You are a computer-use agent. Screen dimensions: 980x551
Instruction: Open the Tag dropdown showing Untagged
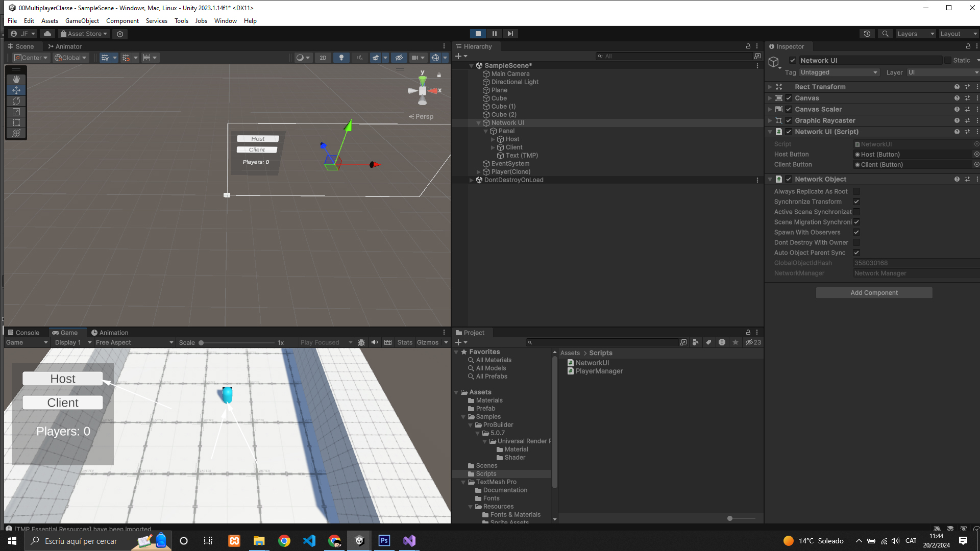click(839, 72)
